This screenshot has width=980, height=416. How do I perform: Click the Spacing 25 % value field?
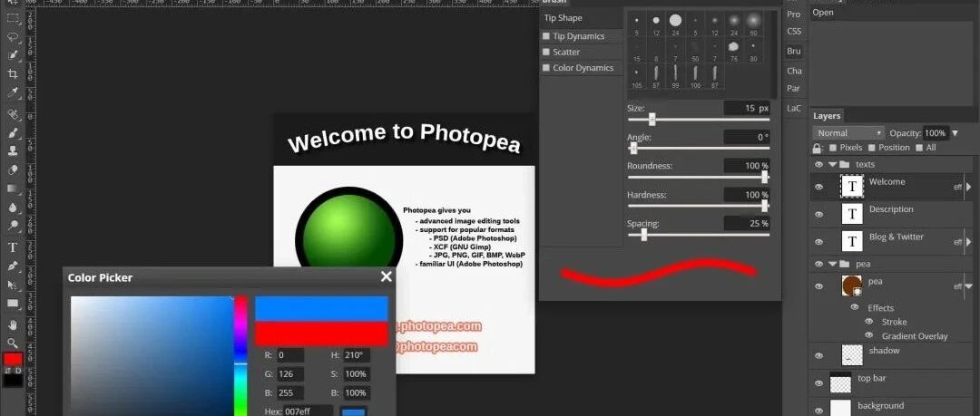(747, 223)
